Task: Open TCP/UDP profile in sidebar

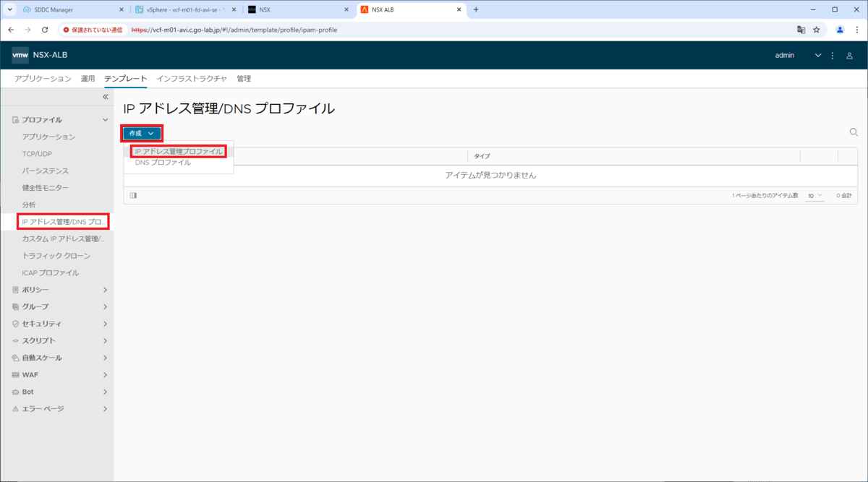Action: (37, 154)
